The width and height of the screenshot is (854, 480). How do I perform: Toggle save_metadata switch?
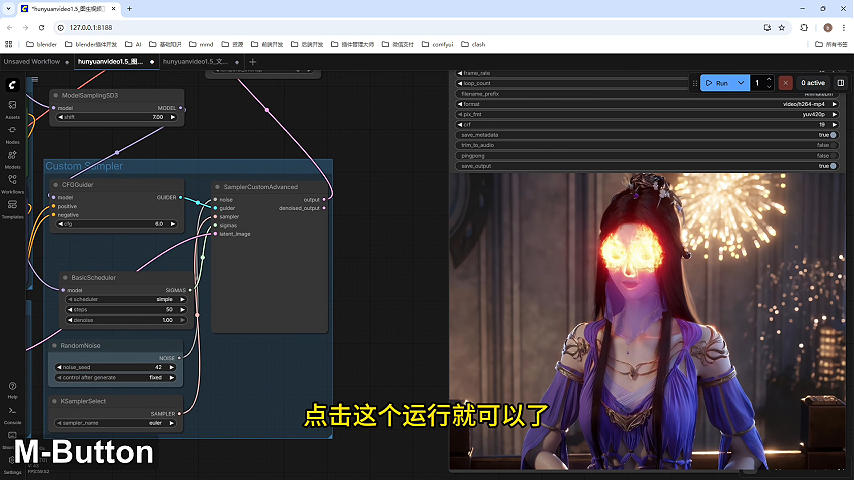(833, 135)
